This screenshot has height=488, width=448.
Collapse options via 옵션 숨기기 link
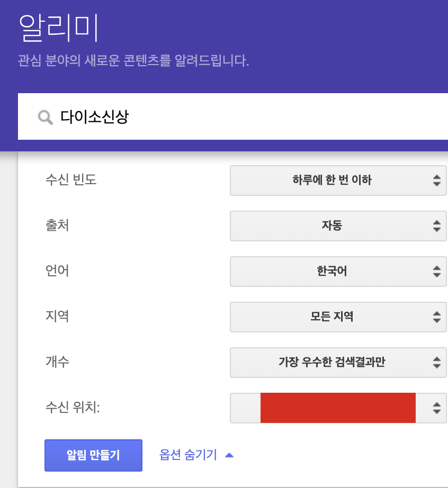click(x=188, y=455)
